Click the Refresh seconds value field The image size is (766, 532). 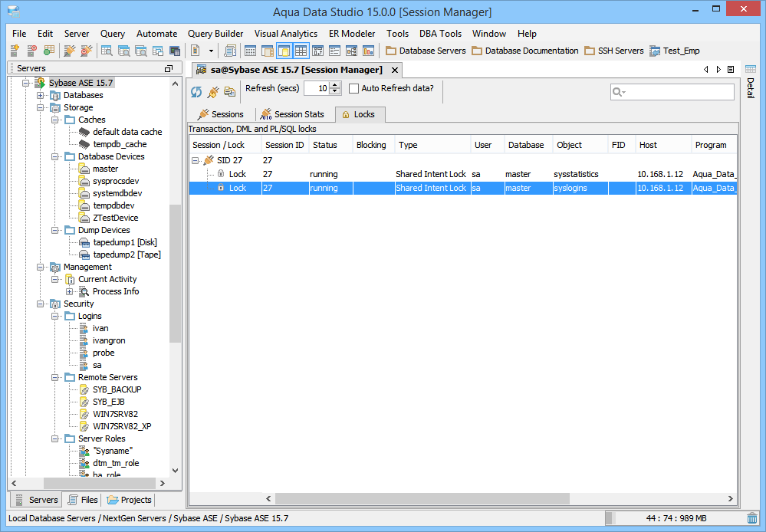click(x=317, y=88)
